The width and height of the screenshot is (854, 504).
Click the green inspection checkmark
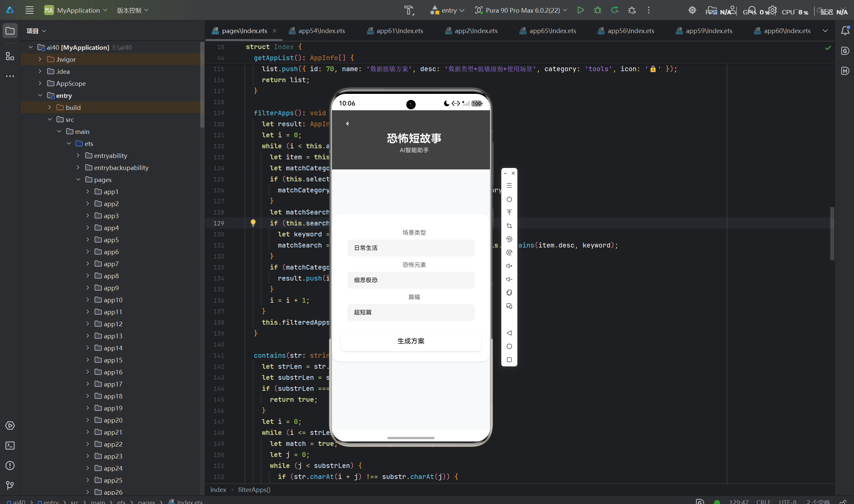pyautogui.click(x=828, y=47)
